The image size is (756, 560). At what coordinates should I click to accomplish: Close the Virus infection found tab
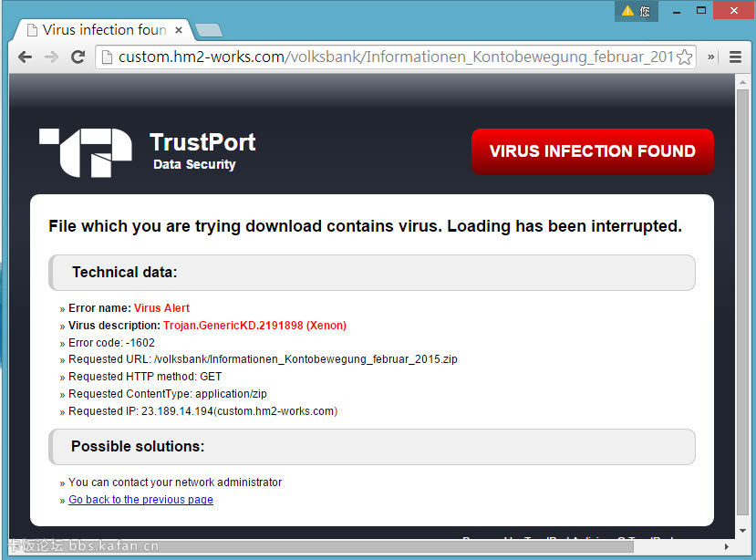click(179, 30)
